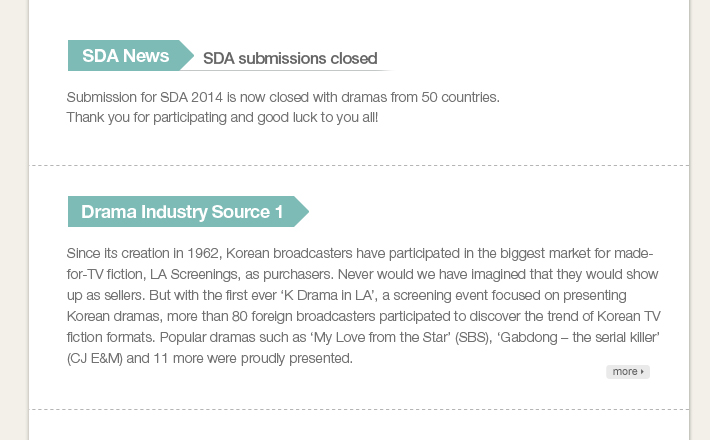Open the 'more' button under Drama Industry
The image size is (710, 440).
(x=628, y=372)
